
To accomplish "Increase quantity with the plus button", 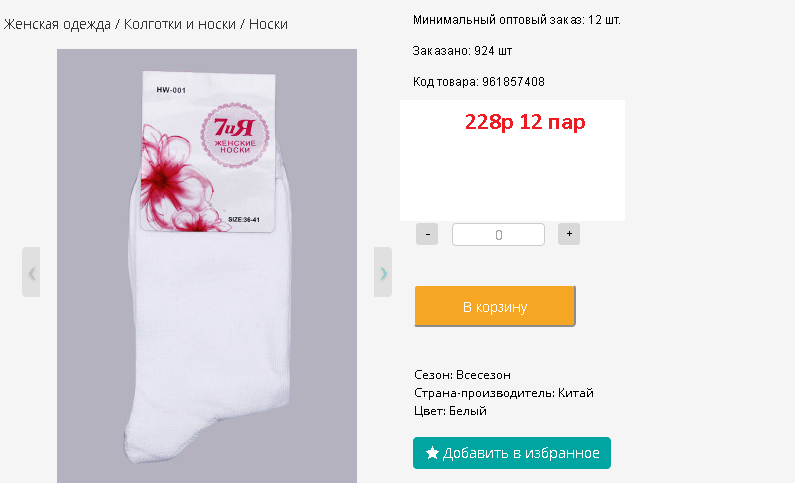I will point(569,234).
